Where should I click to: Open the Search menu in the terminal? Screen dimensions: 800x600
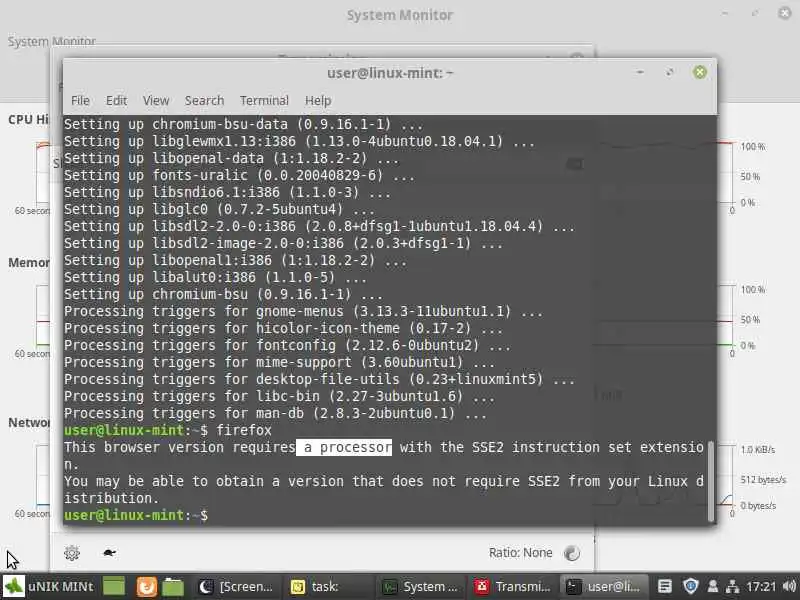tap(204, 101)
